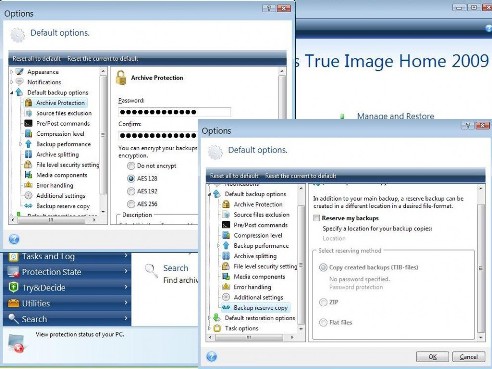Open Search section in sidebar
This screenshot has height=369, width=492.
67,319
